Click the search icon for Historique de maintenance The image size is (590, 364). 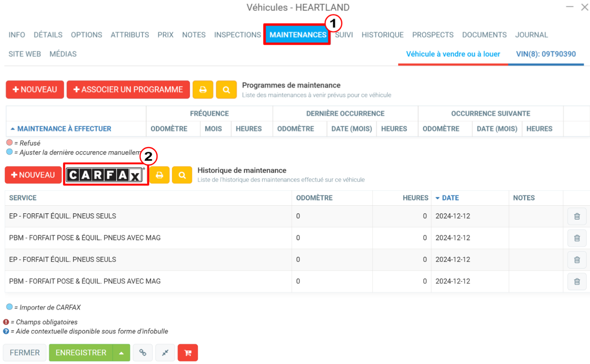[x=182, y=175]
